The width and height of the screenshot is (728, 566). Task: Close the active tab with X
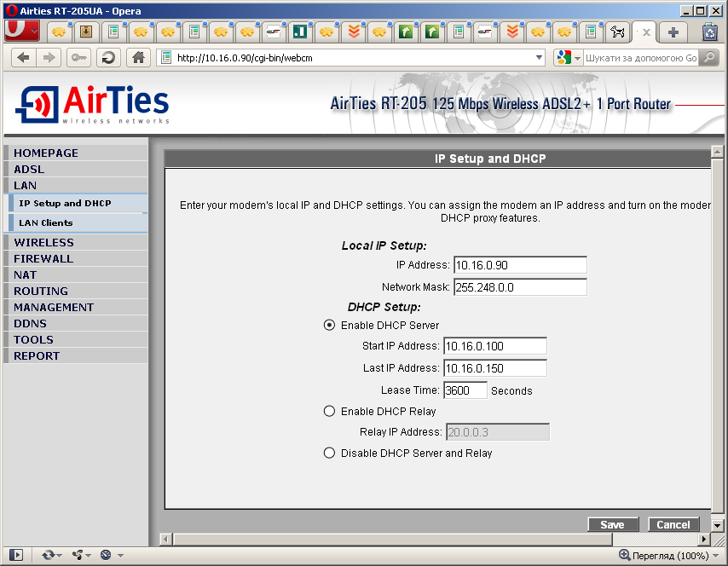click(646, 32)
